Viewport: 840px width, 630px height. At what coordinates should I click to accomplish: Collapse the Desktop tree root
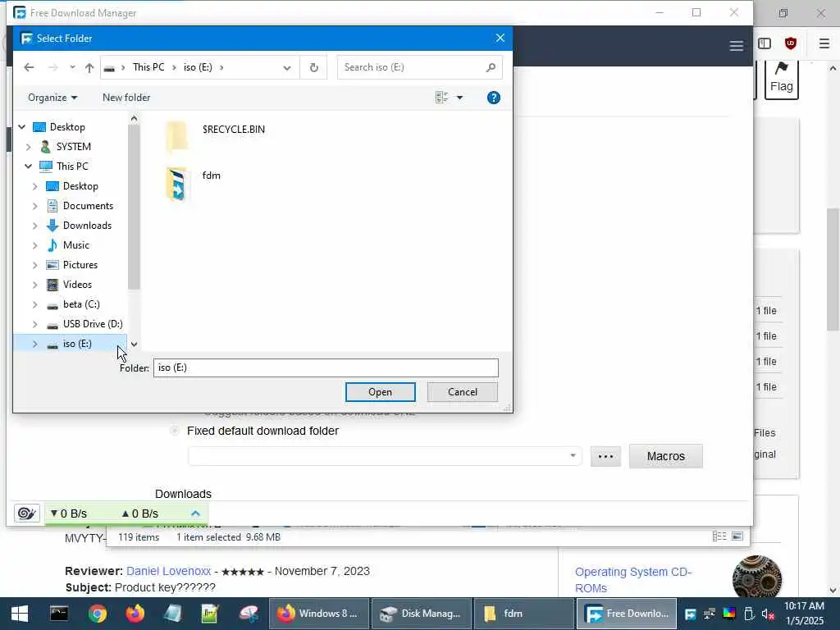click(x=22, y=127)
